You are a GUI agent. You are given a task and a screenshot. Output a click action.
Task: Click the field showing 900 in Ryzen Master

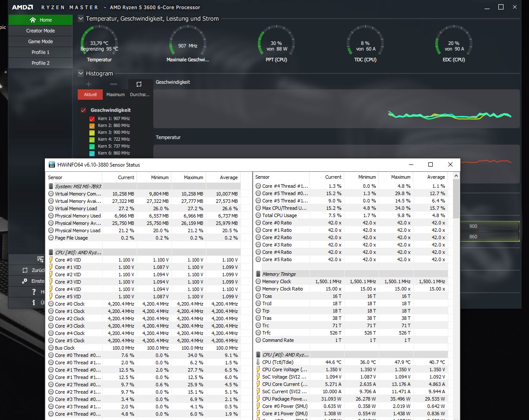(489, 226)
